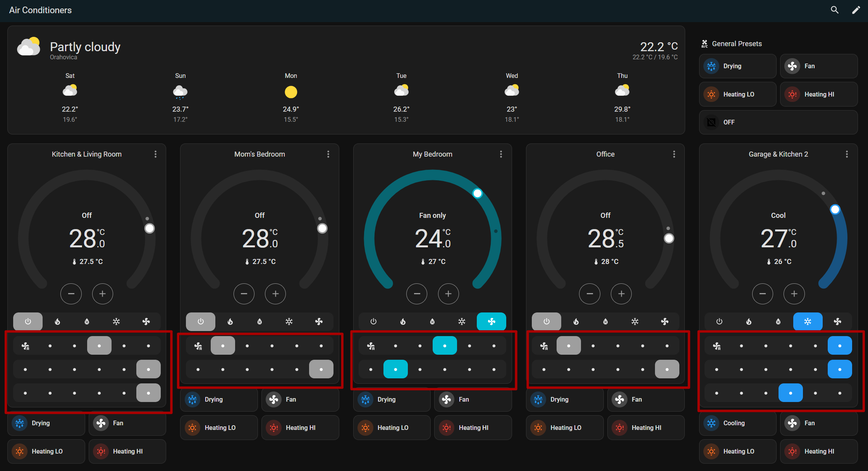Click auto fan icon in Office card
The width and height of the screenshot is (868, 471).
pyautogui.click(x=544, y=346)
